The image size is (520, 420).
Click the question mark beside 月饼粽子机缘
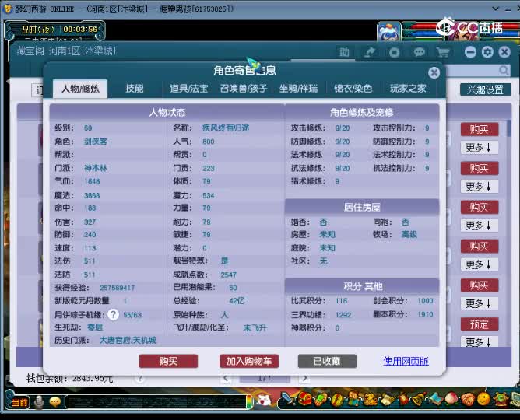tap(113, 314)
